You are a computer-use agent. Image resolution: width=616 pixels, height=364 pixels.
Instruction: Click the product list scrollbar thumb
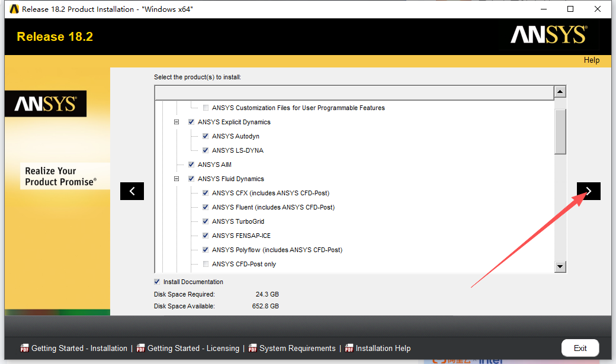click(x=560, y=131)
